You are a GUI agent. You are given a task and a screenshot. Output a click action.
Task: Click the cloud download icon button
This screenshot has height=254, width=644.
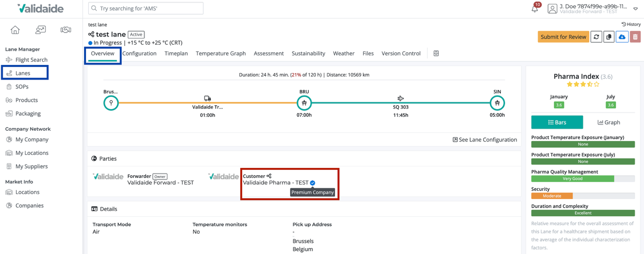622,37
